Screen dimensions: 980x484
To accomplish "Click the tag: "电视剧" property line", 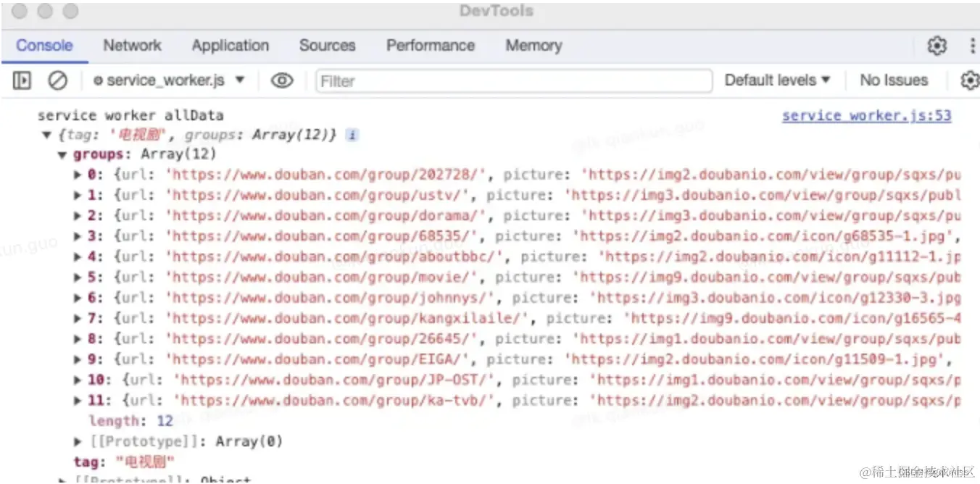I will click(124, 462).
